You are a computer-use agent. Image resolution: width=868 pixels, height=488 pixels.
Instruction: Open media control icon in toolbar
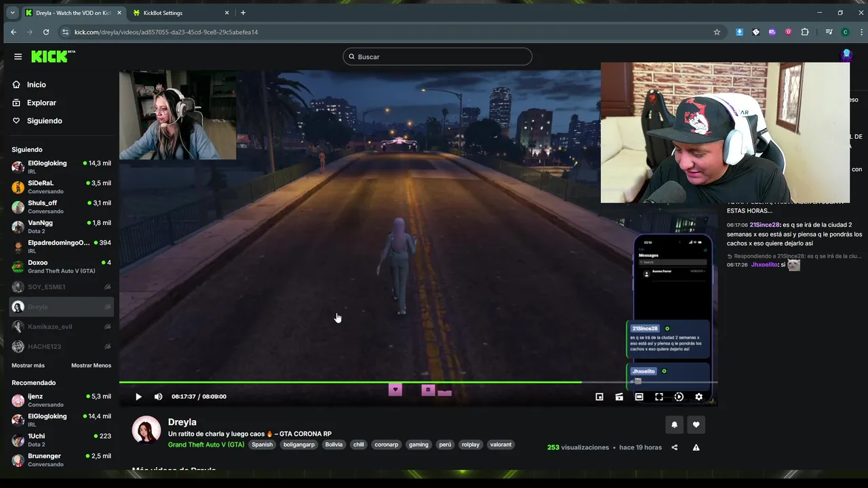[x=829, y=32]
